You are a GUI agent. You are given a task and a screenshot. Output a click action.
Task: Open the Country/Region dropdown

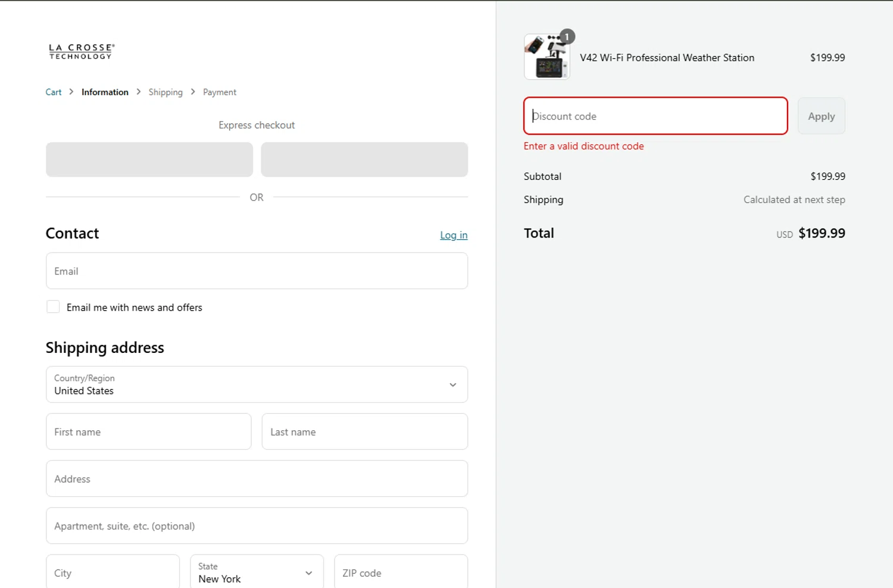click(x=257, y=384)
